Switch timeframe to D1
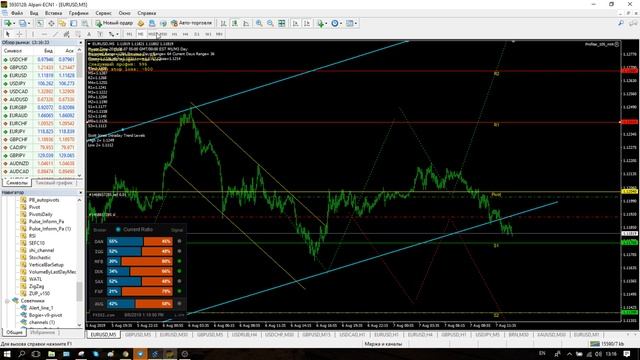This screenshot has height=360, width=640. [197, 34]
